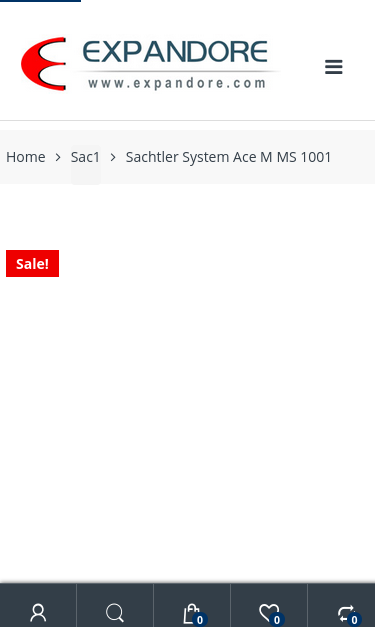Open the hamburger navigation menu
This screenshot has width=375, height=627.
333,67
